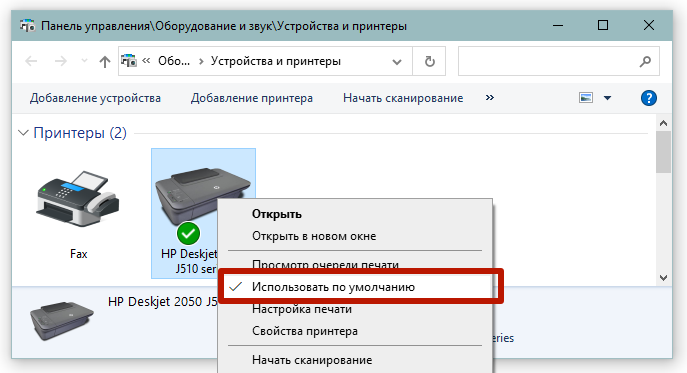Choose 'Свойства принтера' menu entry
Viewport: 687px width, 373px height.
pos(305,331)
